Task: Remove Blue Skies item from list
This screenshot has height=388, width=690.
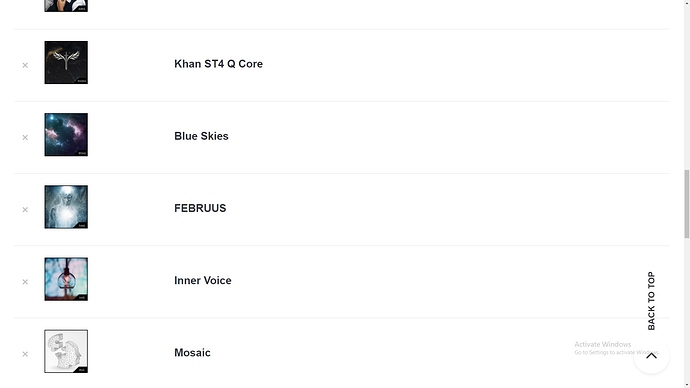Action: point(25,138)
